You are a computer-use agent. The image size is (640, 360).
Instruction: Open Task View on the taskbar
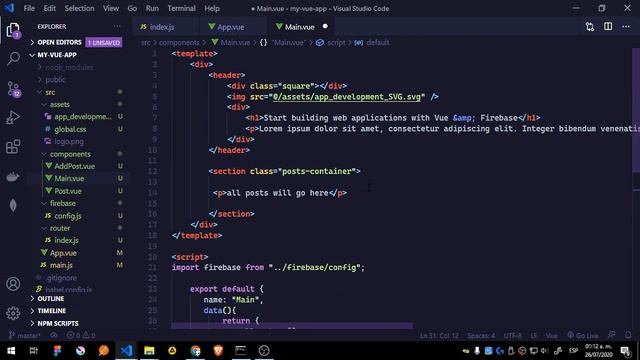pos(34,351)
